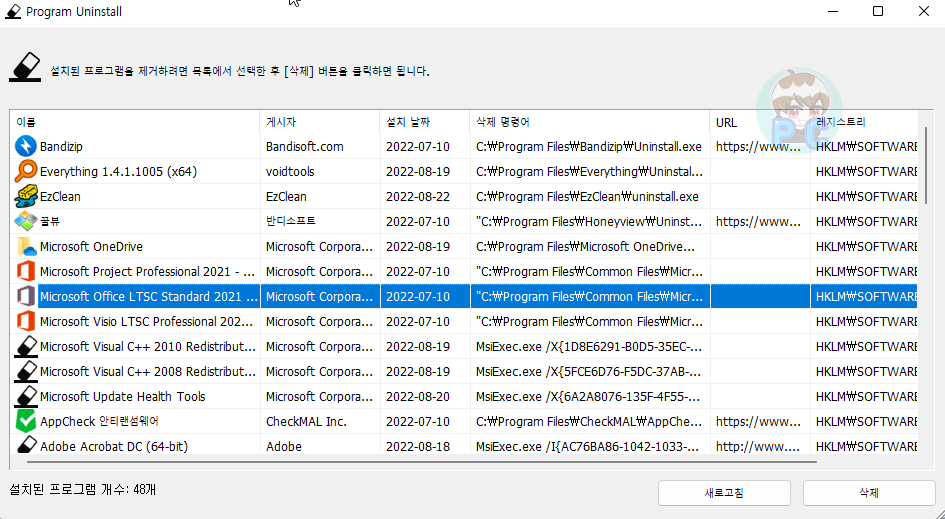Image resolution: width=945 pixels, height=519 pixels.
Task: Click Adobe Acrobat's 2022-08-18 install date
Action: (418, 447)
